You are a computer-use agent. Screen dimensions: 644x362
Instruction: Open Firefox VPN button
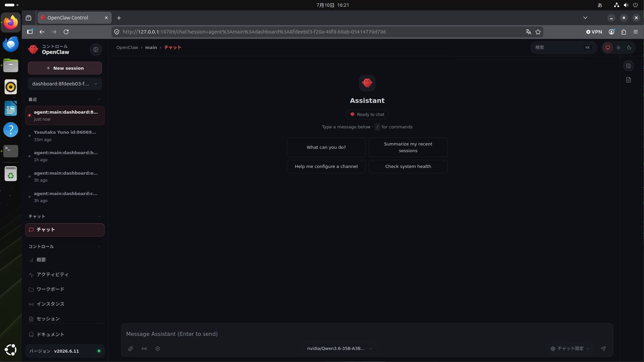pyautogui.click(x=594, y=32)
